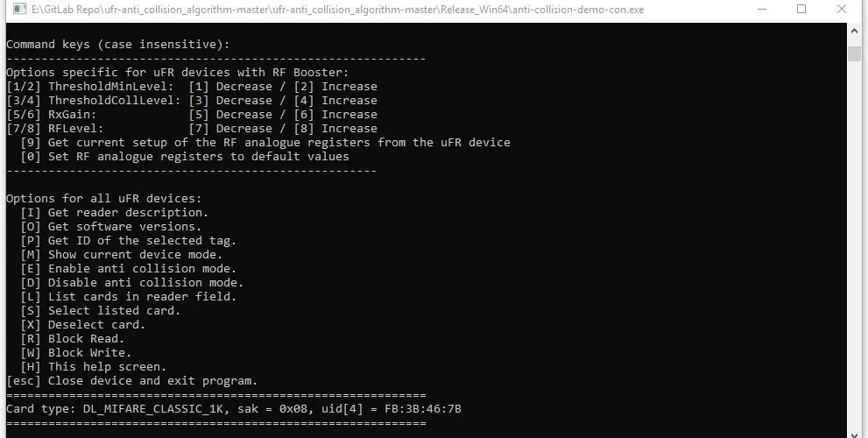Open the console window system menu icon
Image resolution: width=868 pixels, height=438 pixels.
19,10
